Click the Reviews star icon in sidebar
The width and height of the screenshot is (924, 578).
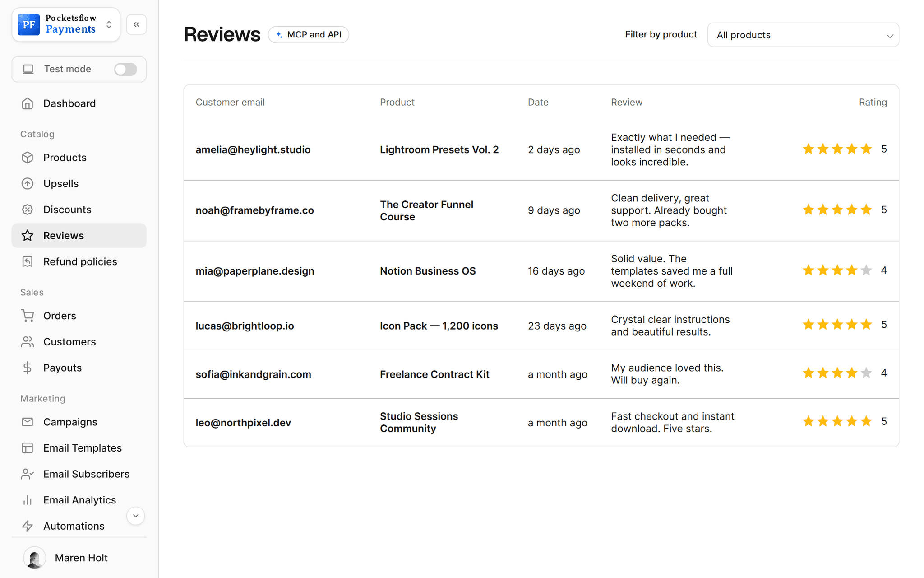click(x=28, y=236)
